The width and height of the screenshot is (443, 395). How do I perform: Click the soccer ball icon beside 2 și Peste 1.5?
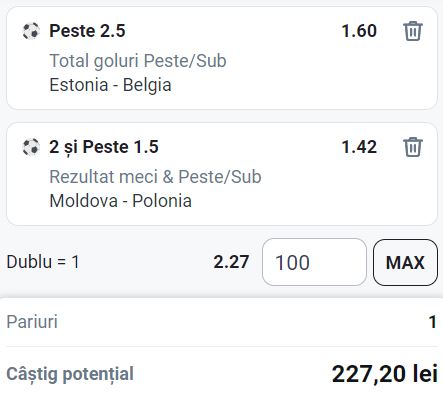click(31, 147)
